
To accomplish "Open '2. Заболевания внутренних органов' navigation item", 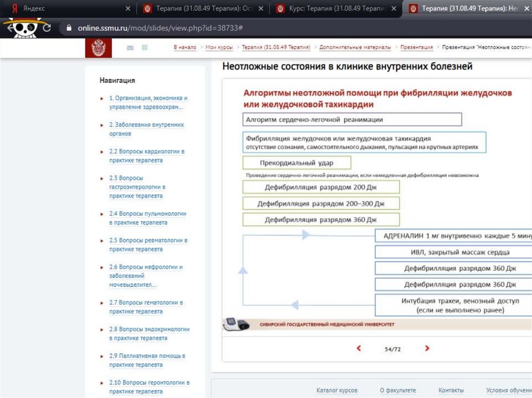I will 147,129.
